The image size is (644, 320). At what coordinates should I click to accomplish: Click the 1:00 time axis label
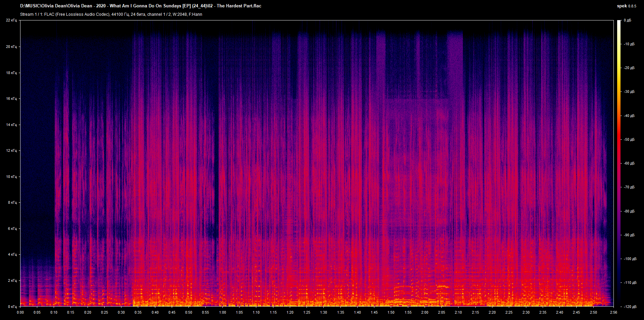point(223,312)
